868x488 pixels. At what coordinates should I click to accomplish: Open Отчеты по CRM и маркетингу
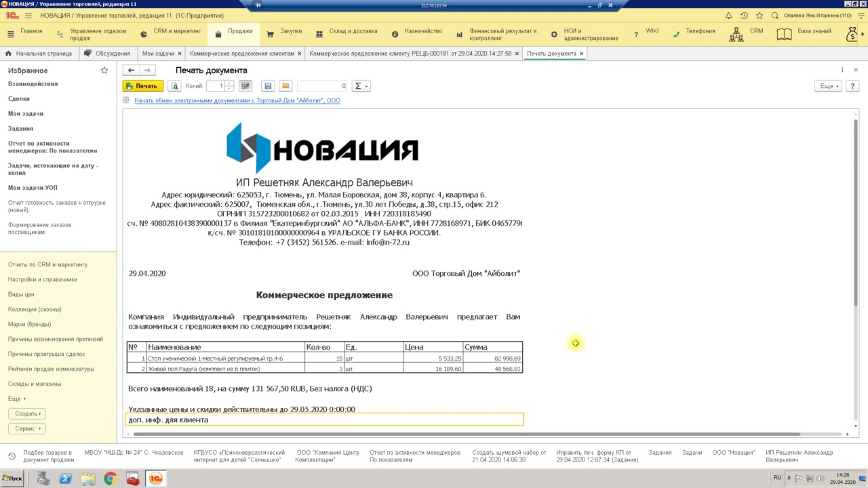point(47,265)
